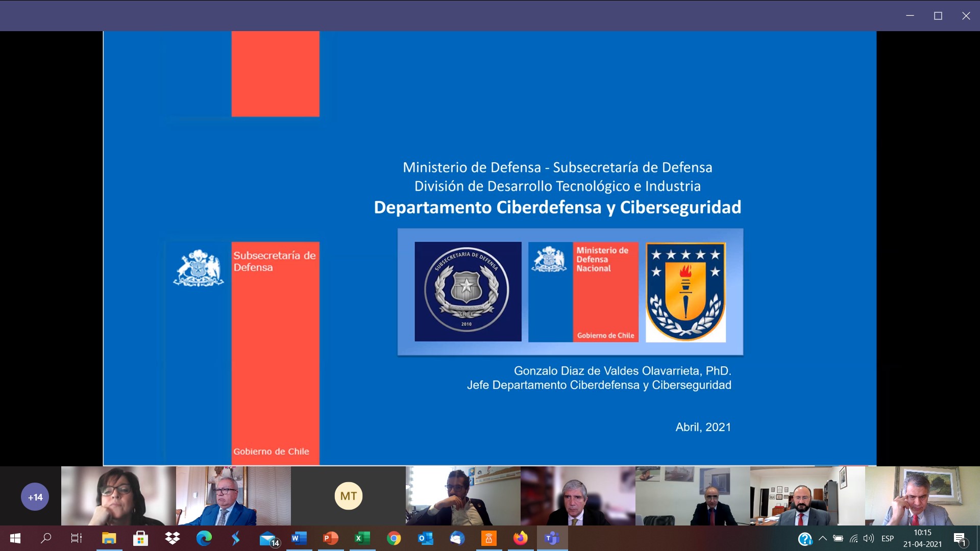
Task: Change ESP input language
Action: 888,538
